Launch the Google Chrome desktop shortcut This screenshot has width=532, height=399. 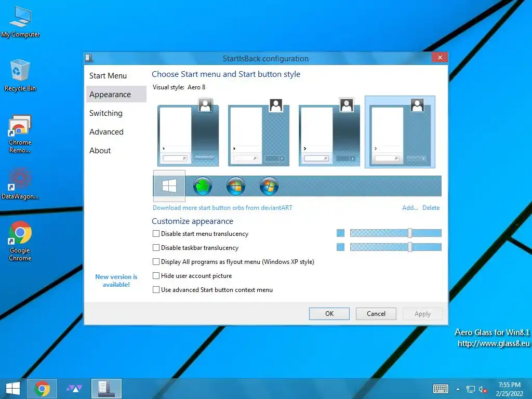20,241
